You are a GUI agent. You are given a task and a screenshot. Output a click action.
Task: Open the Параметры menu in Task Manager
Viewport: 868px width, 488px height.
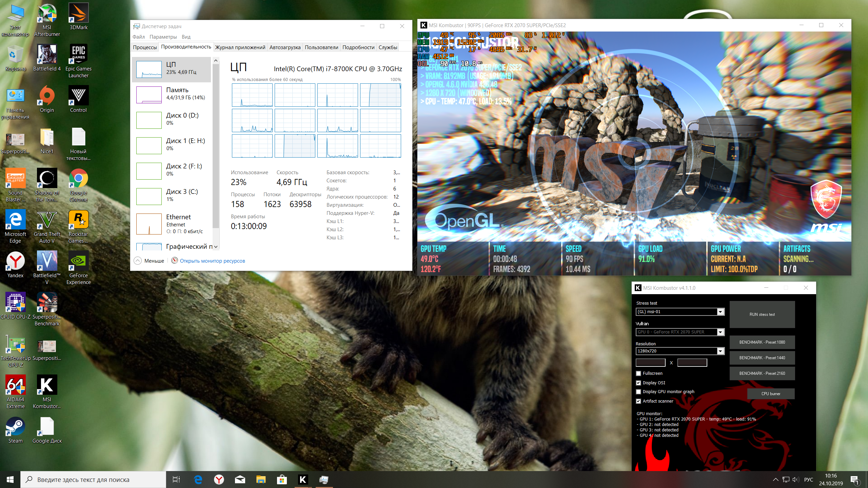point(163,37)
